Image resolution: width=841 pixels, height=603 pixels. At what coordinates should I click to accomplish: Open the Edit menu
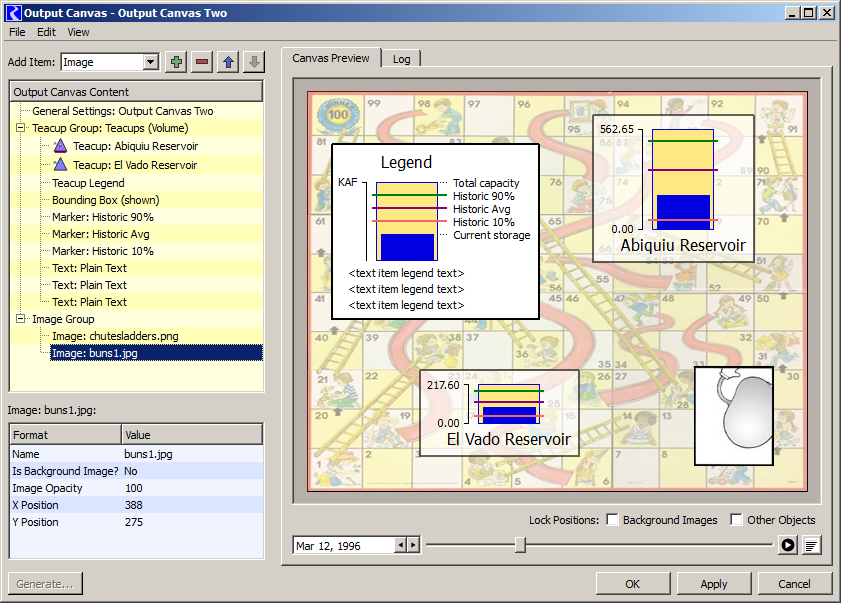click(x=47, y=32)
